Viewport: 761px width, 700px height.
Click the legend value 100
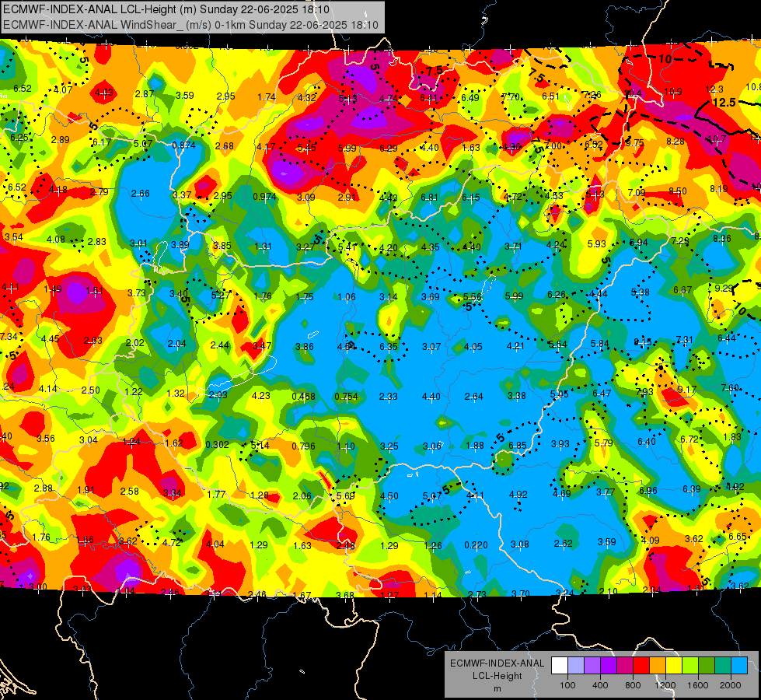pos(567,685)
